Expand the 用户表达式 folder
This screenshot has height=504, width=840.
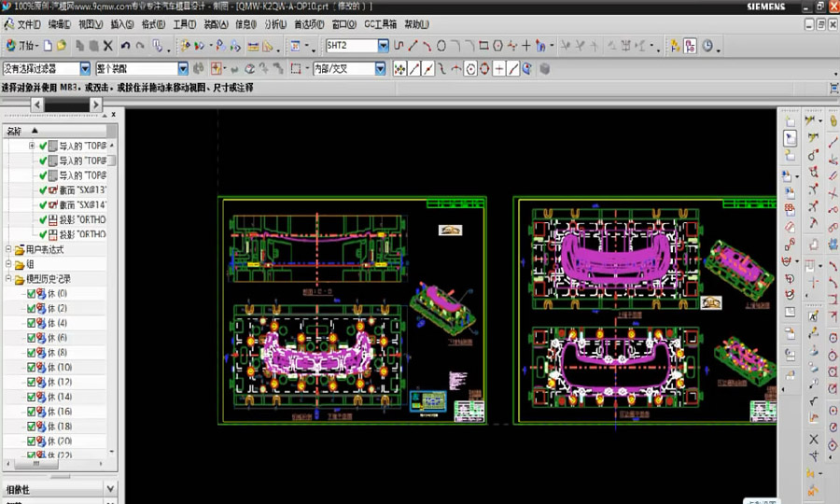9,250
